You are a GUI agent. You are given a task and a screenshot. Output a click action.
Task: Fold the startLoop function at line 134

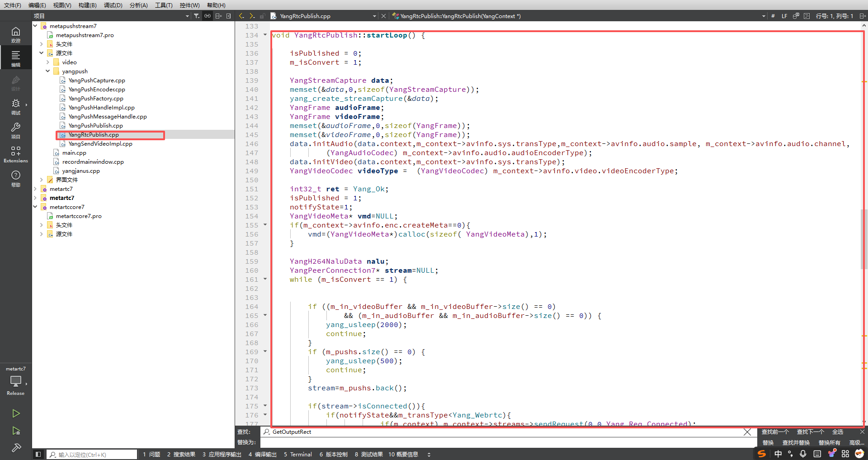click(265, 35)
